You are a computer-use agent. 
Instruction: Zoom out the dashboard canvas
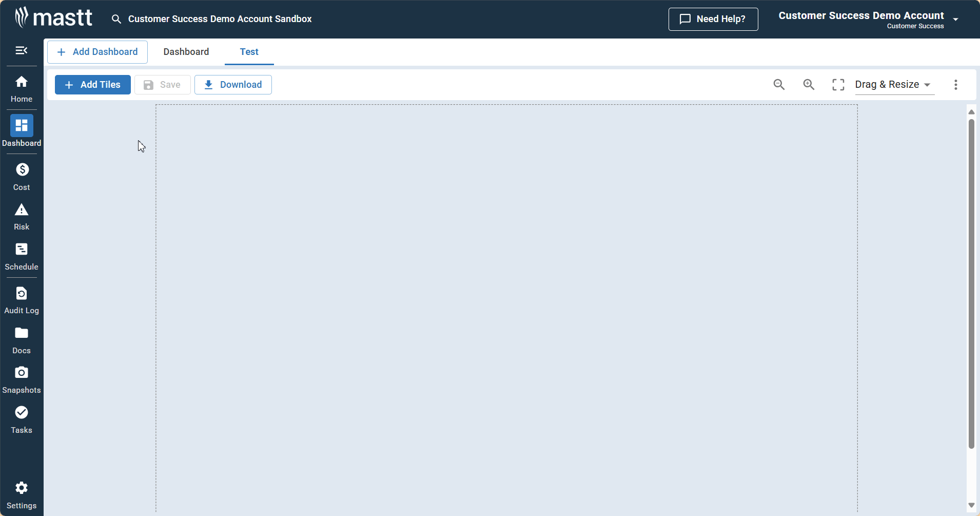(x=779, y=85)
